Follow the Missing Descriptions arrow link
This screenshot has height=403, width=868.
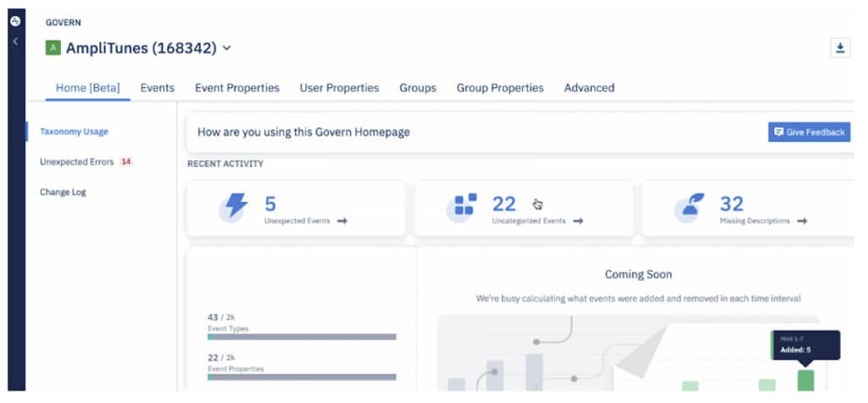pos(802,221)
